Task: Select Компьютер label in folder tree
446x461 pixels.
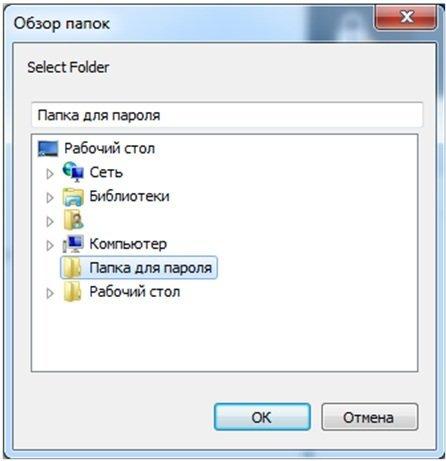Action: pos(128,244)
